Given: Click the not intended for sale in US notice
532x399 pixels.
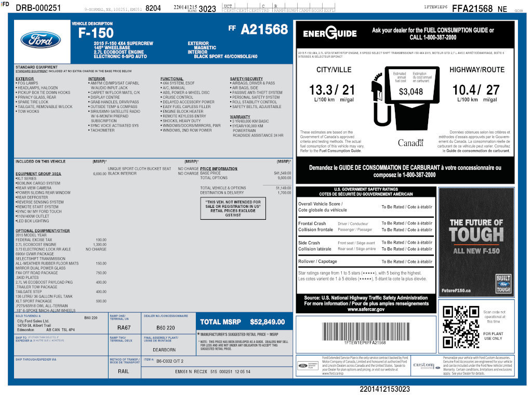Looking at the screenshot, I should pos(233,208).
